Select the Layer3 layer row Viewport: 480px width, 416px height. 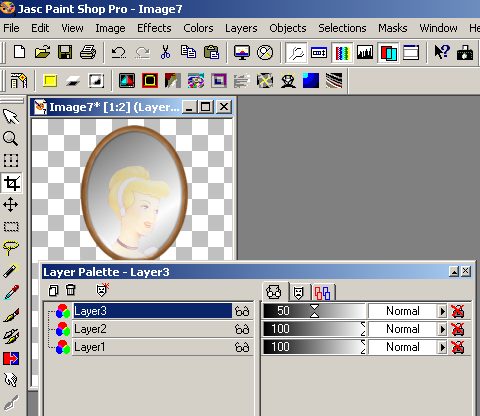tap(152, 311)
